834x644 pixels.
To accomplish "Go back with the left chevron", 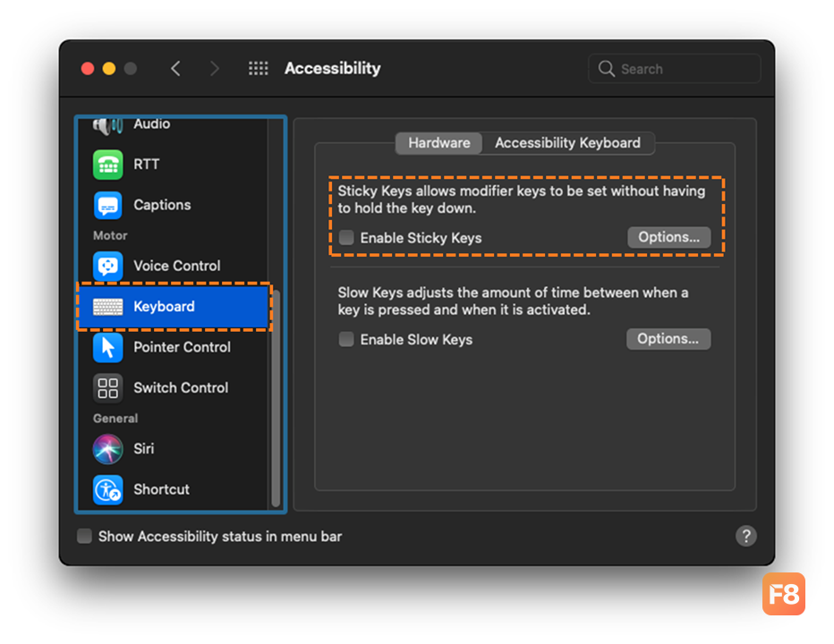I will click(x=176, y=69).
